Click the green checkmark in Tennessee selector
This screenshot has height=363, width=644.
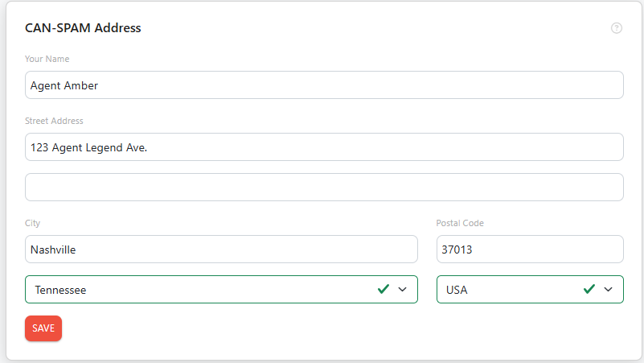pyautogui.click(x=384, y=289)
